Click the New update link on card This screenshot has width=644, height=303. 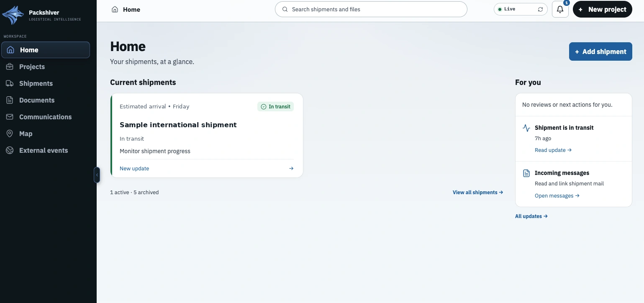click(134, 169)
